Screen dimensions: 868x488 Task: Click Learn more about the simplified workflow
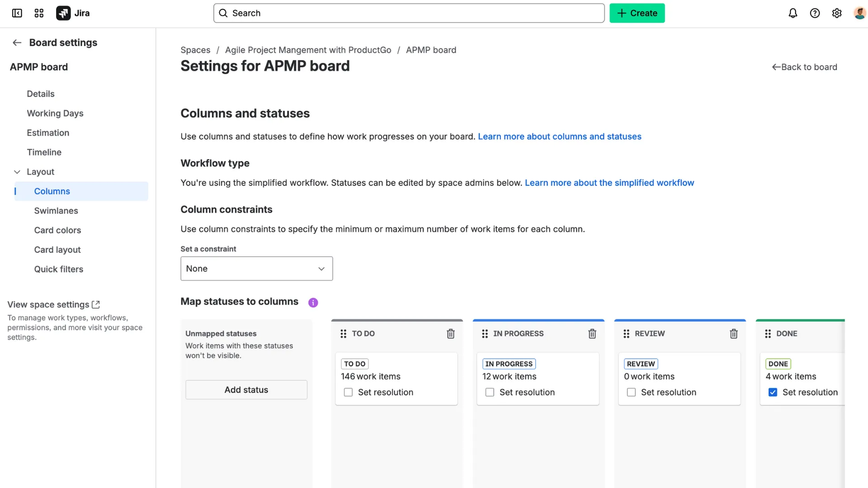(x=609, y=183)
